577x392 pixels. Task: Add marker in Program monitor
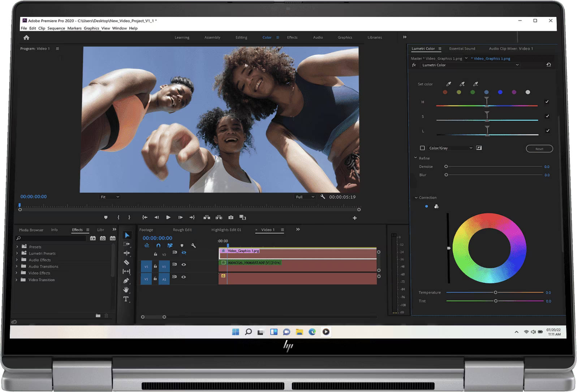click(106, 217)
